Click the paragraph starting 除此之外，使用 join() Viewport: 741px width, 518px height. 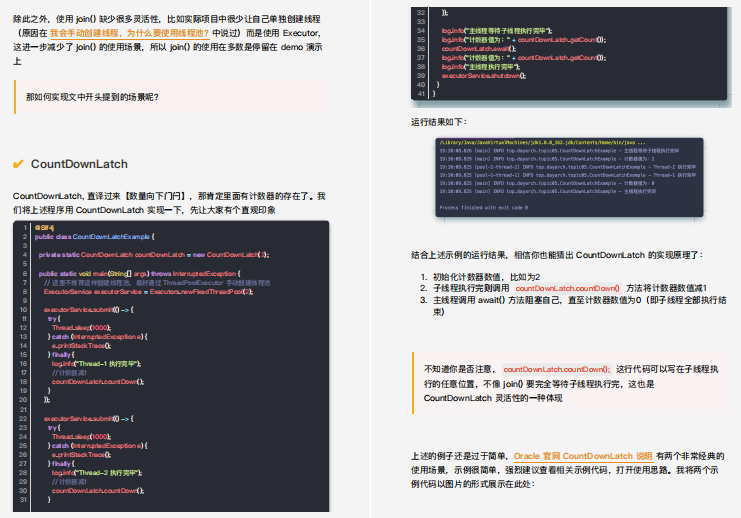coord(168,40)
